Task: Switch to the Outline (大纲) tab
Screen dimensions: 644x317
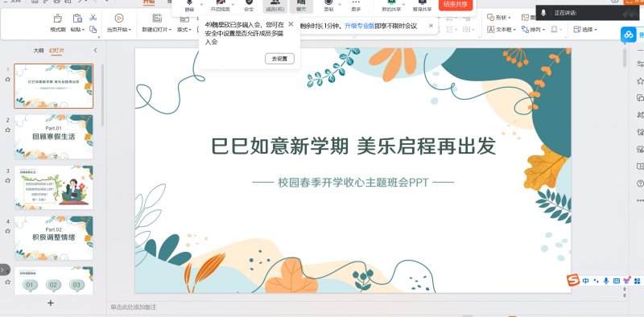Action: 38,51
